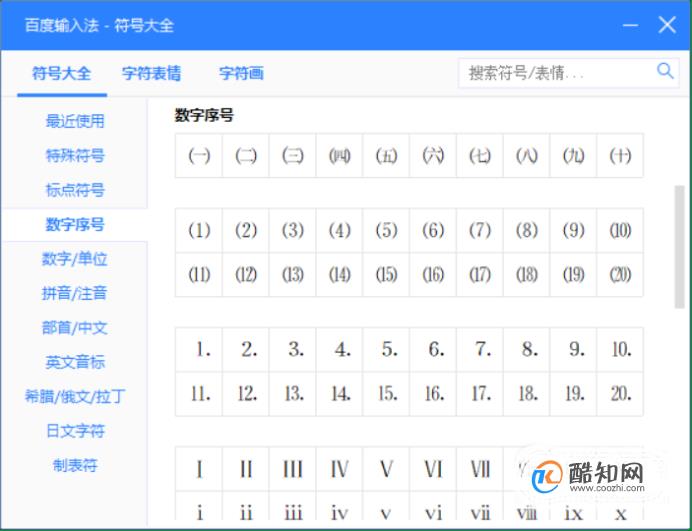Insert the lowercase ⅶ symbol
This screenshot has width=692, height=531.
[480, 506]
